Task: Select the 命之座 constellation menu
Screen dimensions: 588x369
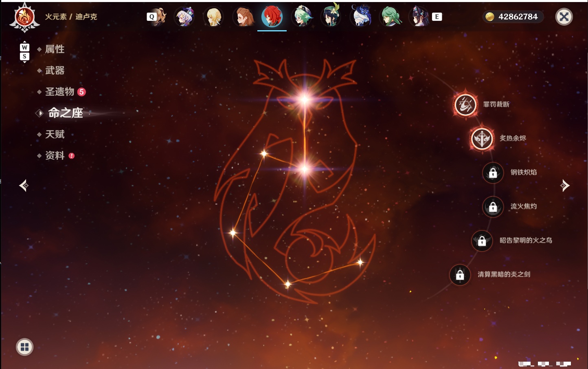Action: pyautogui.click(x=65, y=113)
